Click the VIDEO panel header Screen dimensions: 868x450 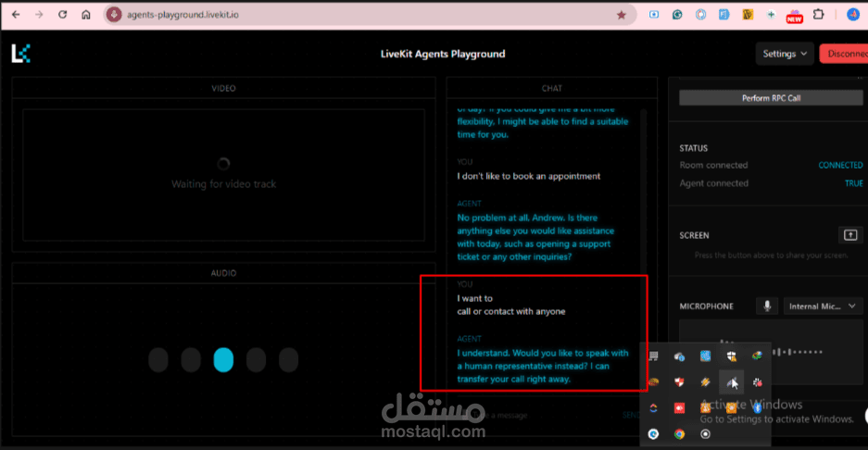click(x=223, y=88)
